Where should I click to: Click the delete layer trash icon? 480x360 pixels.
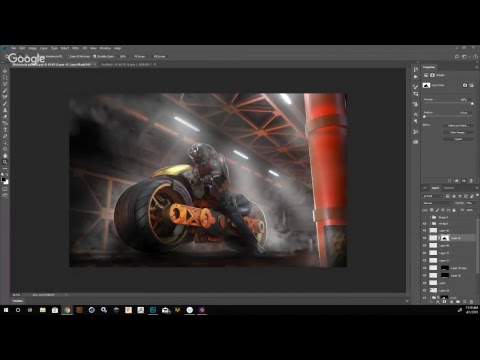[x=471, y=302]
